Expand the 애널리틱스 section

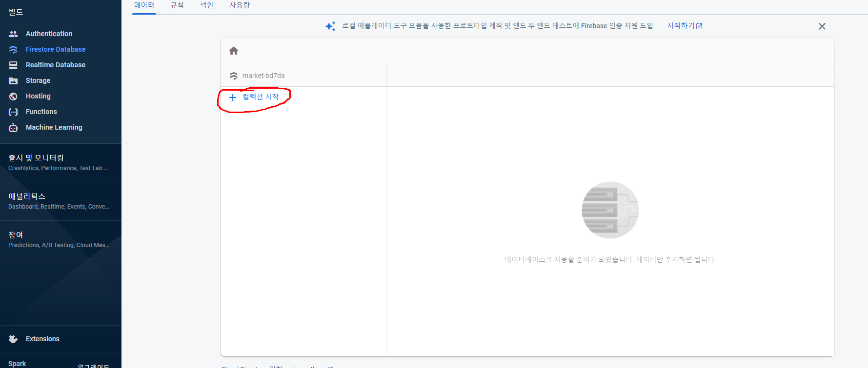pos(61,201)
